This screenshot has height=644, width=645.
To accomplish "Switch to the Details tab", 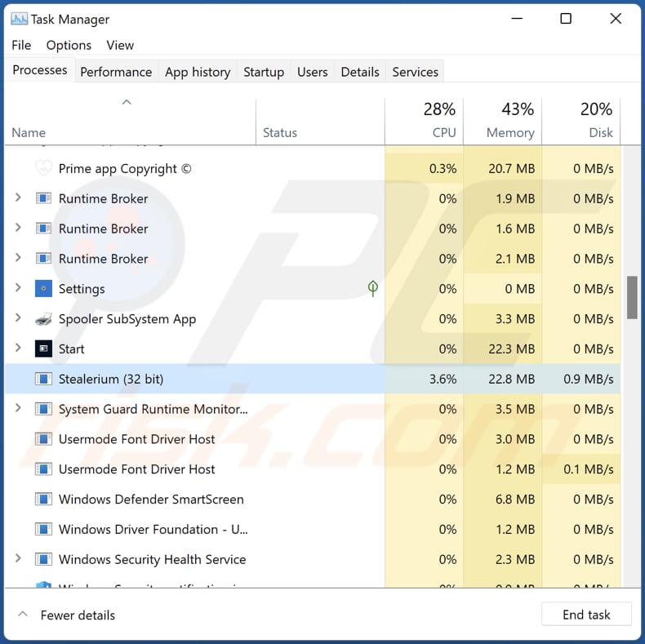I will (x=360, y=72).
